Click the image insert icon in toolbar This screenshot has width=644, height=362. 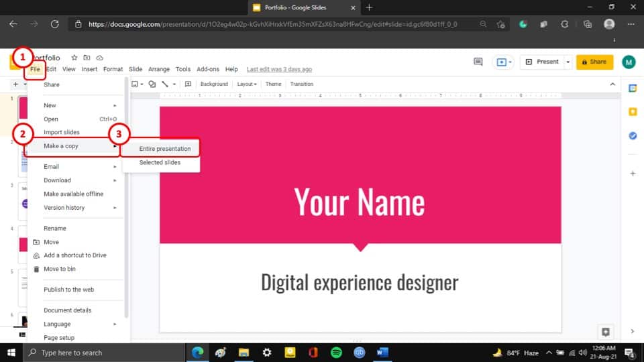click(x=135, y=84)
